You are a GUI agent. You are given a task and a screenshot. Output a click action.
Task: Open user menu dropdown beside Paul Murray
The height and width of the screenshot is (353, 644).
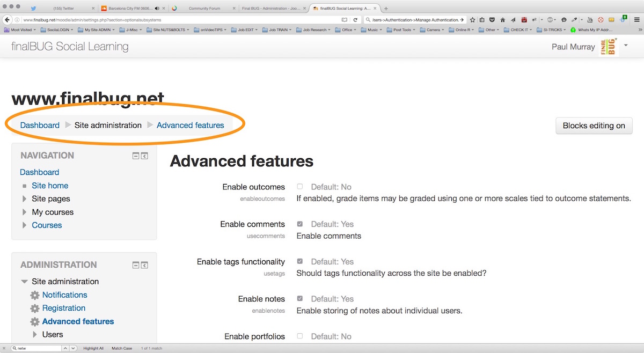[626, 46]
